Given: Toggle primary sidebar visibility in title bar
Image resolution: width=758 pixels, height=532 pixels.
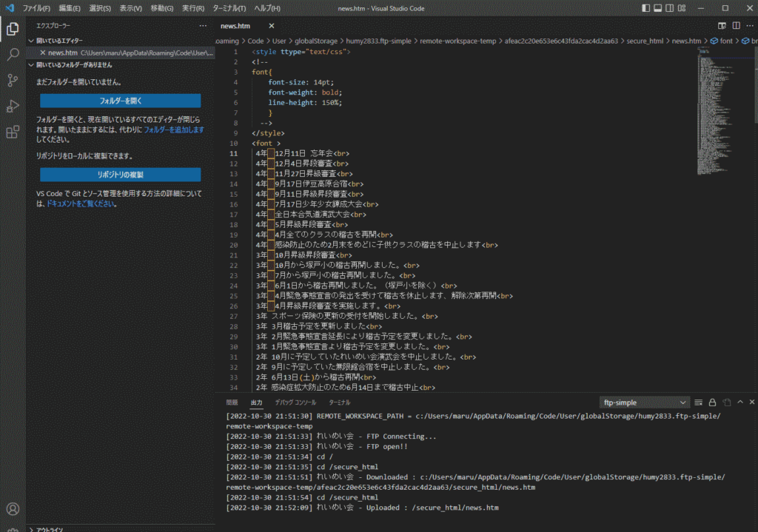Looking at the screenshot, I should [646, 8].
